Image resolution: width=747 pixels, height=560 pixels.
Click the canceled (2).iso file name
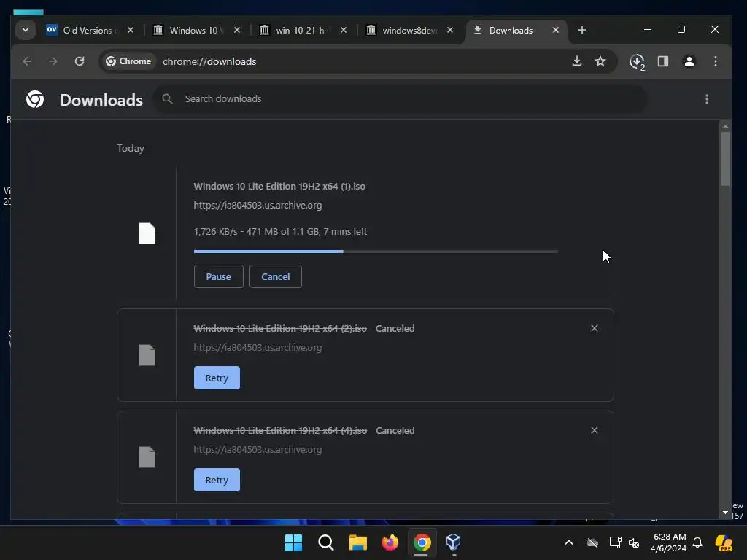280,328
